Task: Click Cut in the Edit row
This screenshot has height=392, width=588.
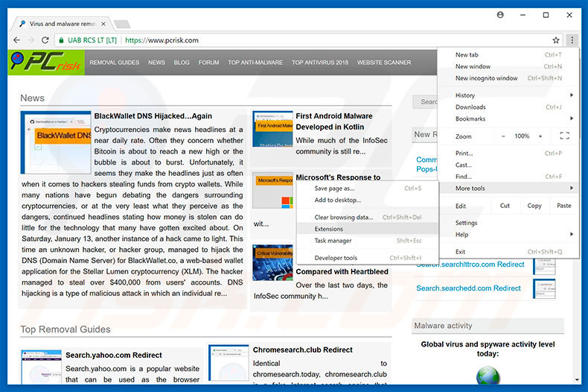Action: [x=505, y=206]
